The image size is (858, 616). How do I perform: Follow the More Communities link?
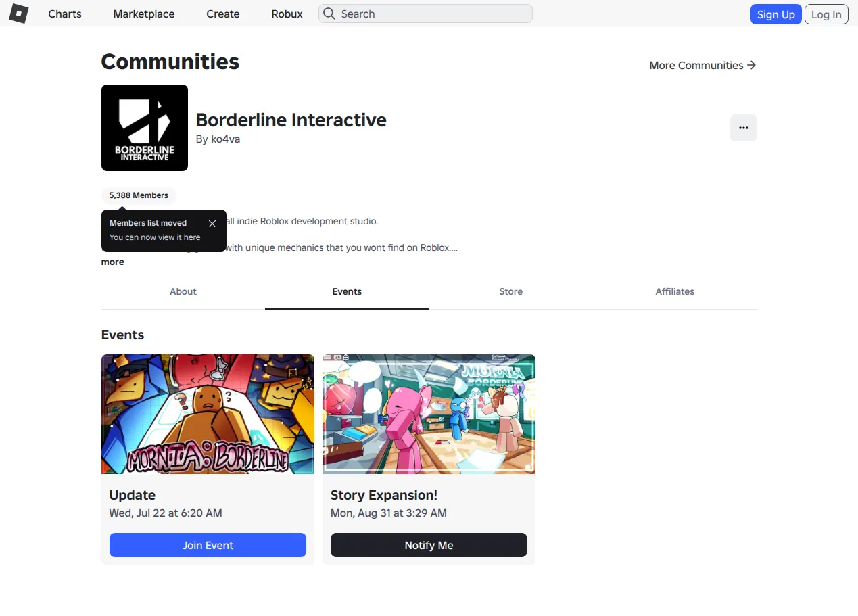702,65
